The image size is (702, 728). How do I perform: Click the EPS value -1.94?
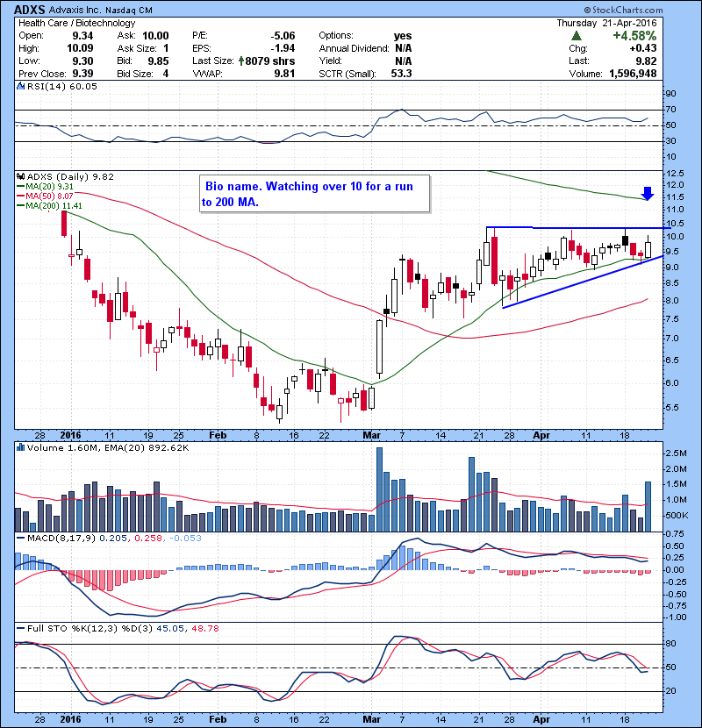click(283, 48)
